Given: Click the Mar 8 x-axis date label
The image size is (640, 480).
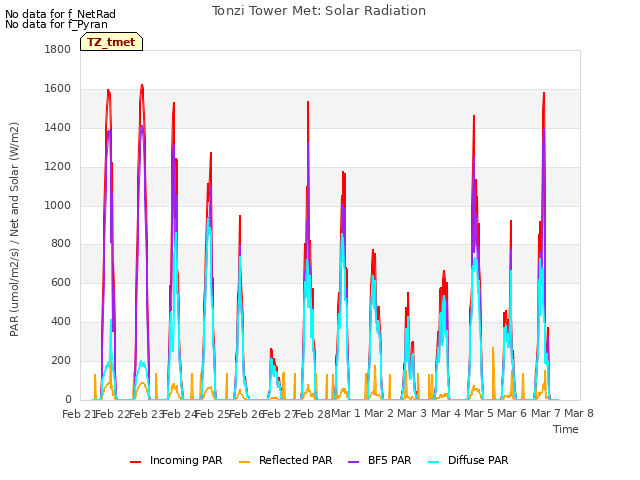Looking at the screenshot, I should [x=579, y=413].
